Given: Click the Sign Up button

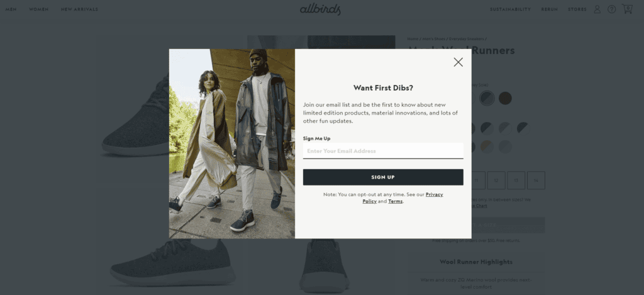Looking at the screenshot, I should [383, 177].
